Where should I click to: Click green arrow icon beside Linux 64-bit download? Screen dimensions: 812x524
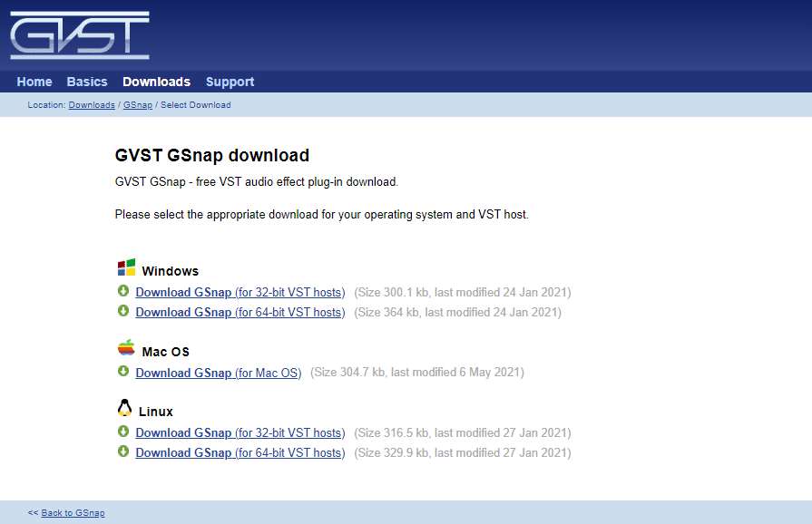(123, 451)
